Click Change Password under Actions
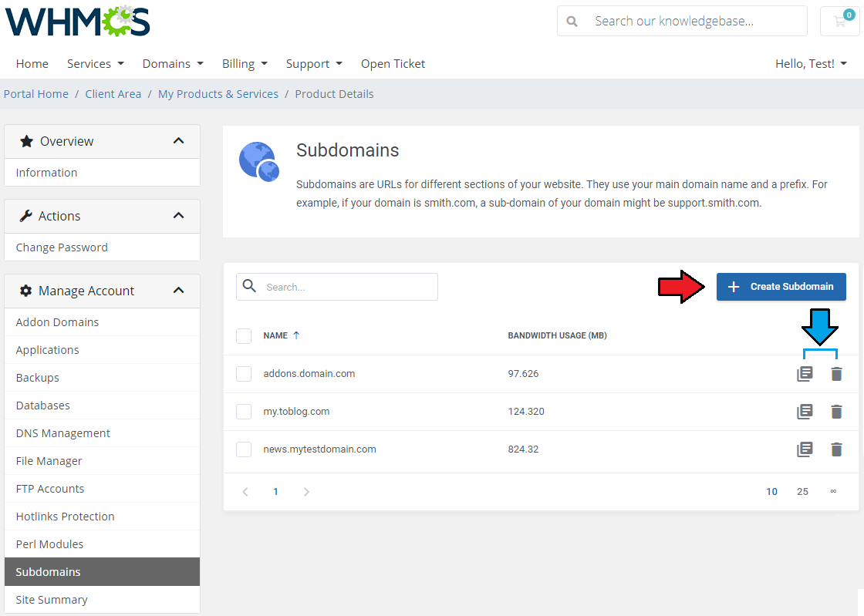This screenshot has height=616, width=864. click(102, 247)
